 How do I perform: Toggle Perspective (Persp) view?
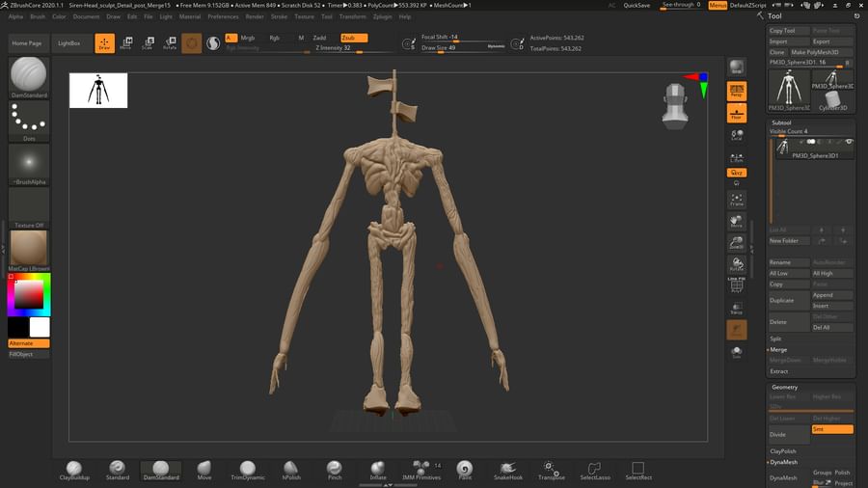coord(736,91)
